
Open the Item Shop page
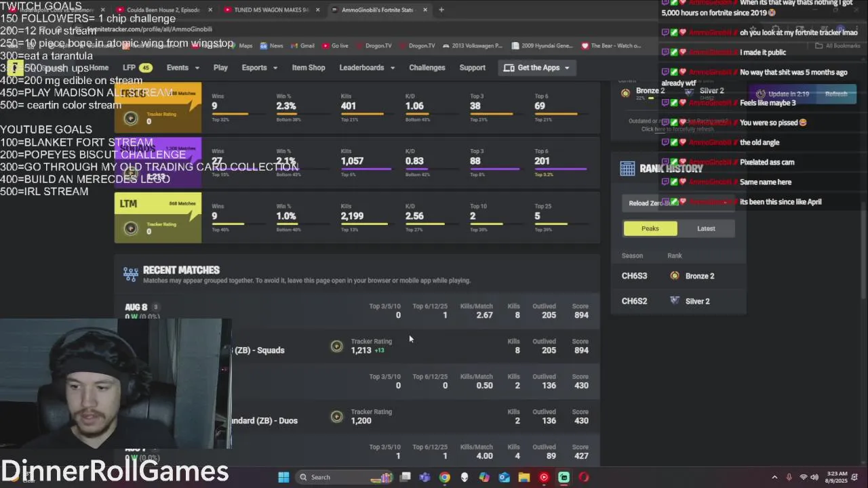coord(309,68)
